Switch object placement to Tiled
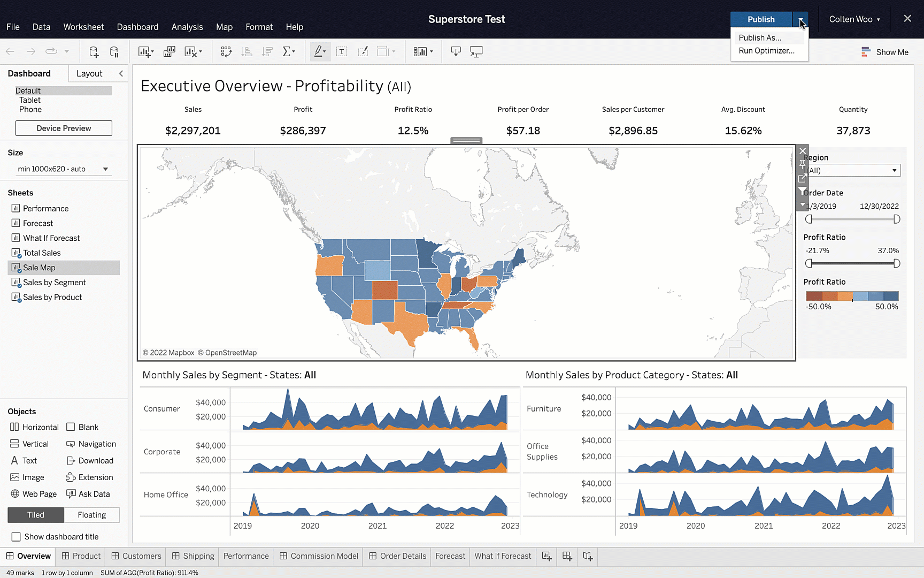This screenshot has height=578, width=924. pyautogui.click(x=36, y=515)
